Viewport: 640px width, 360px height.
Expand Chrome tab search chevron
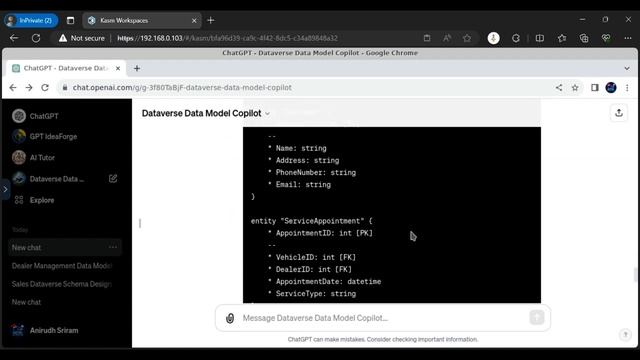(627, 68)
